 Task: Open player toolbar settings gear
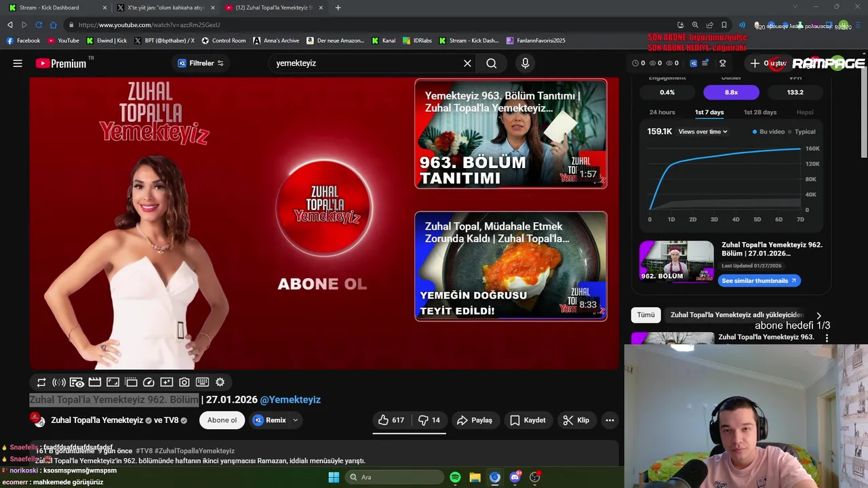tap(220, 382)
